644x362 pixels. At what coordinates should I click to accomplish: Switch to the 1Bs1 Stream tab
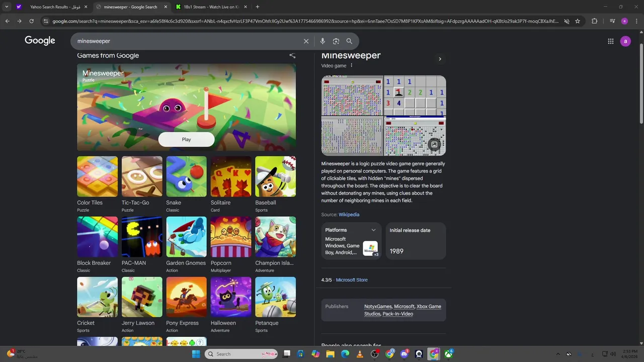tap(211, 7)
